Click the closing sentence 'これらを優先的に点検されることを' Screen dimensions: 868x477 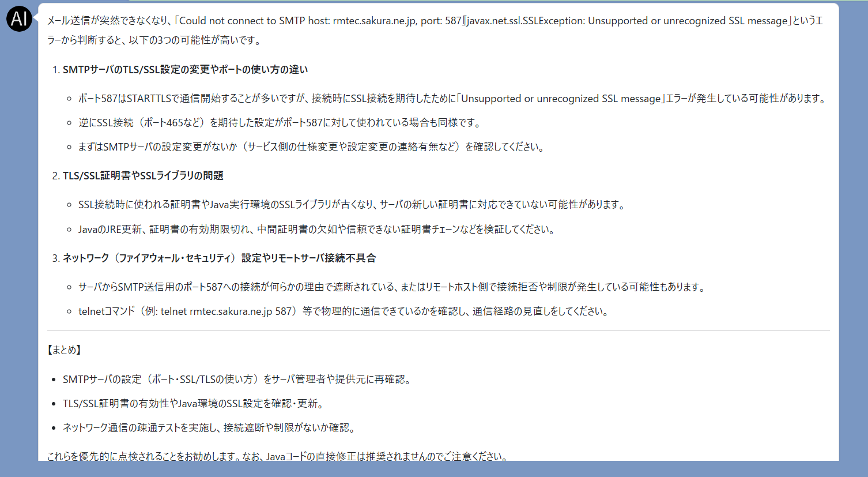[x=278, y=456]
